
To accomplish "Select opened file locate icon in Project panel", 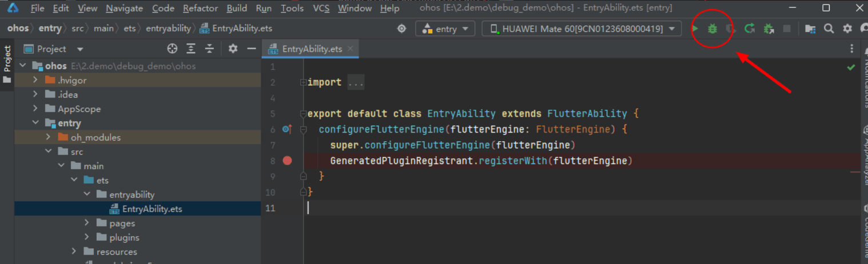I will 172,49.
